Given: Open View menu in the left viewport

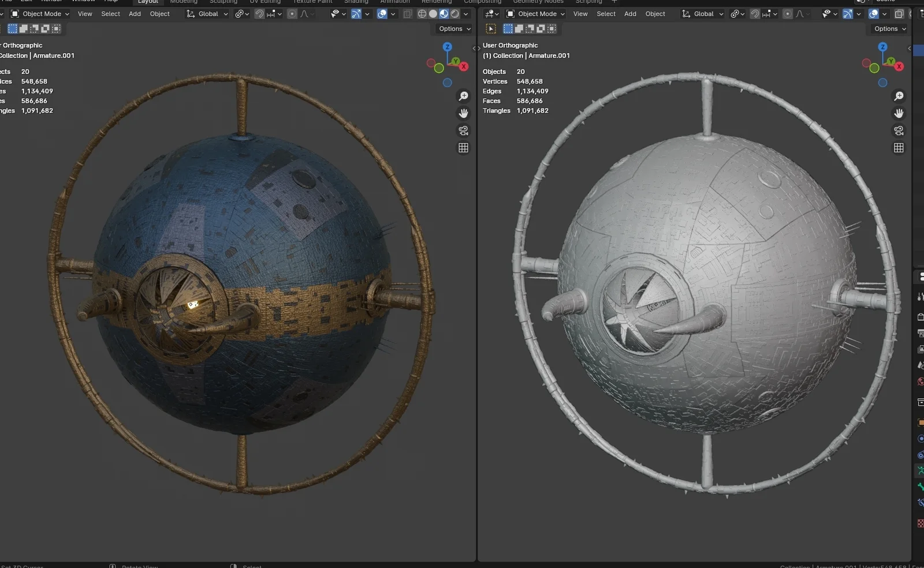Looking at the screenshot, I should point(85,14).
